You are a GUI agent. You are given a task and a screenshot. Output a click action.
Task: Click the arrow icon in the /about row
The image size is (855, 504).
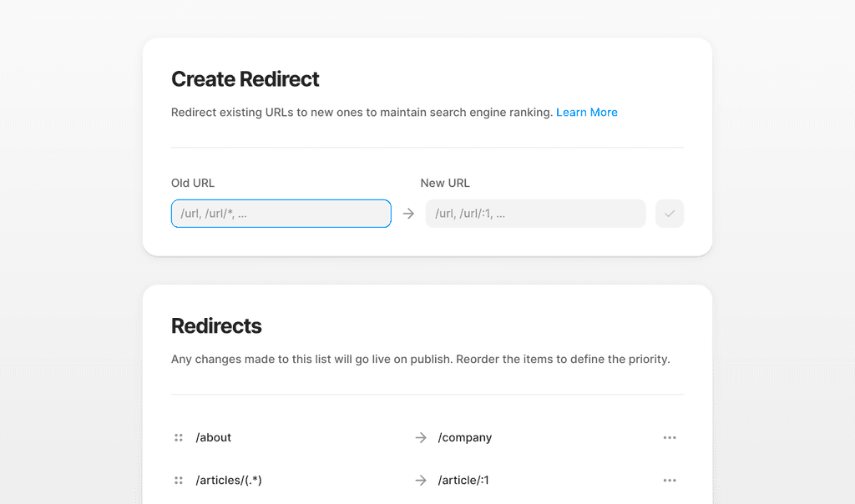pyautogui.click(x=421, y=437)
